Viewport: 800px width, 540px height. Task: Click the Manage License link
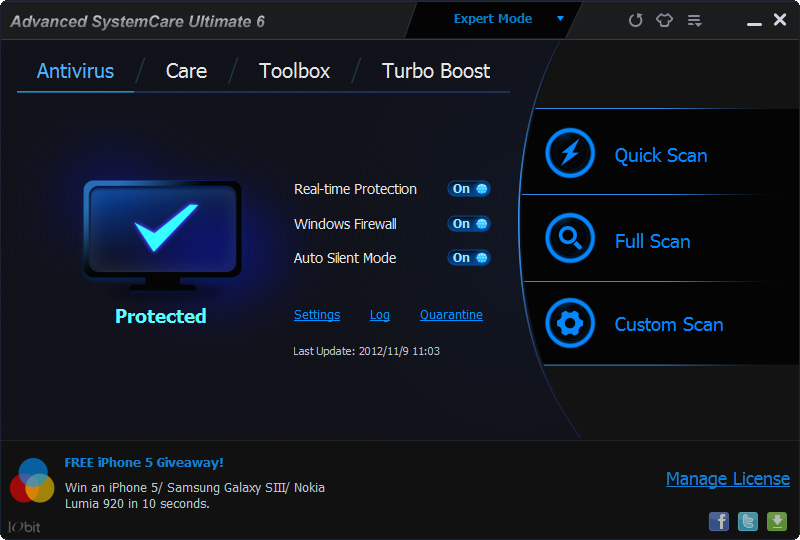tap(728, 479)
